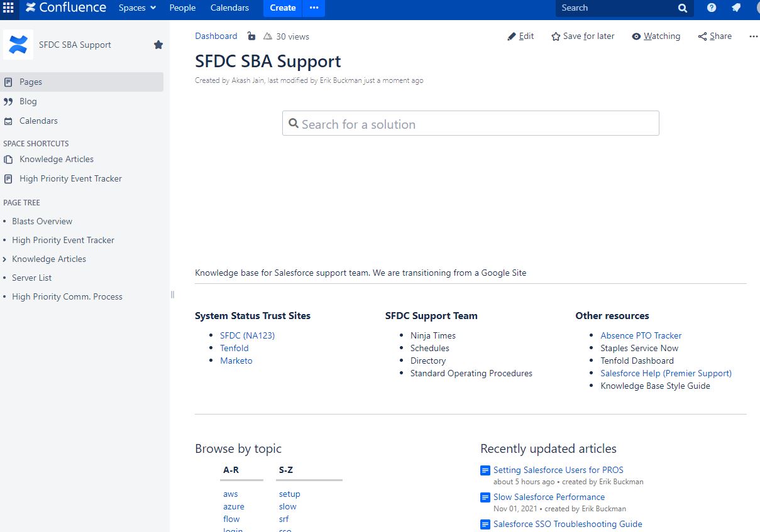Open the Absence PTO Tracker link

pos(641,335)
